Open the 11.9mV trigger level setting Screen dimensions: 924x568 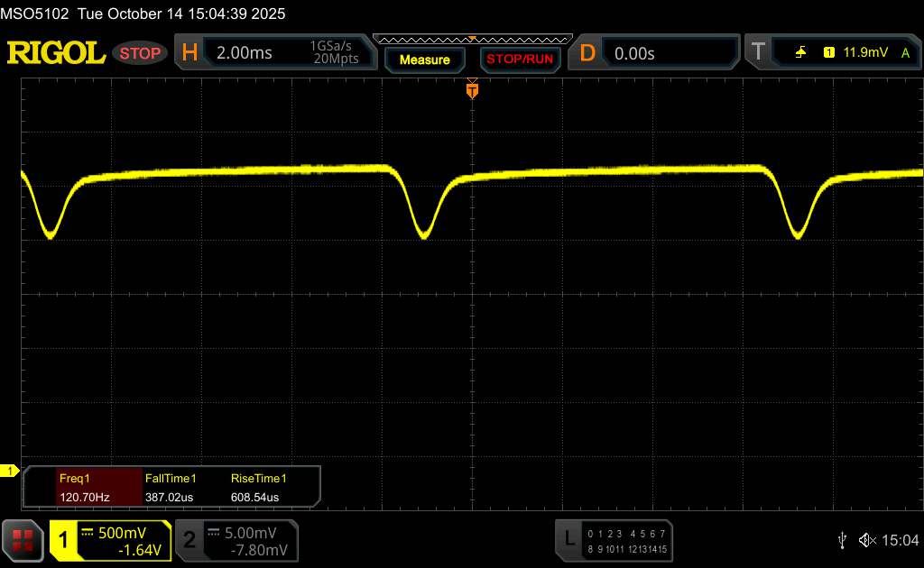(x=863, y=53)
